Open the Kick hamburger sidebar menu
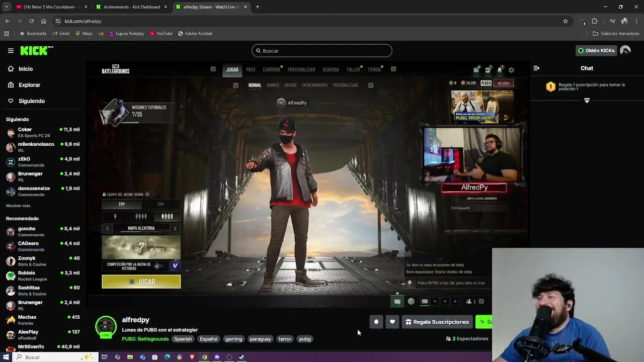Screen dimensions: 644x362 click(11, 51)
